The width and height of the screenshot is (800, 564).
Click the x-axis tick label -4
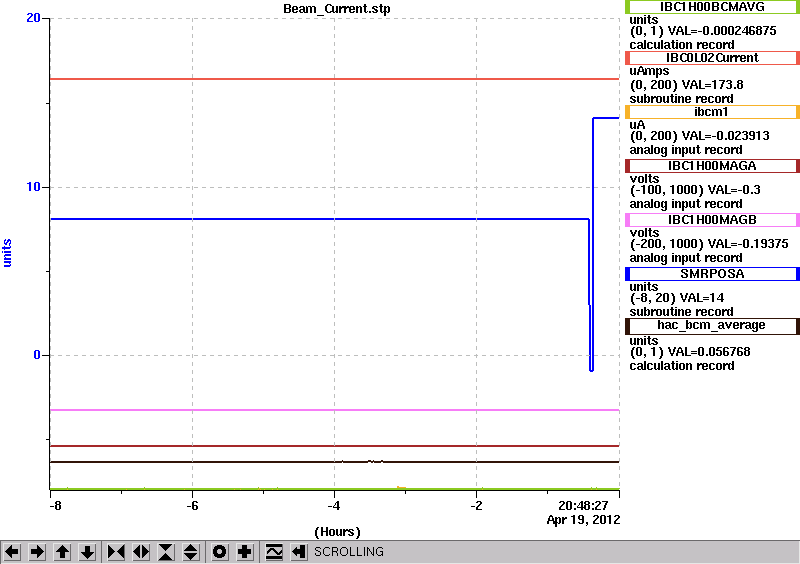pyautogui.click(x=334, y=506)
